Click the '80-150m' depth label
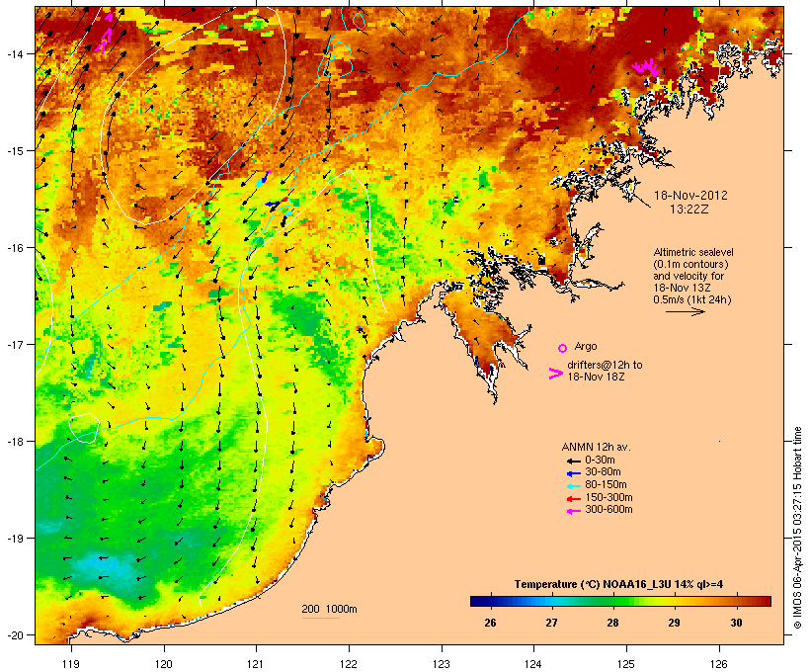 click(606, 485)
